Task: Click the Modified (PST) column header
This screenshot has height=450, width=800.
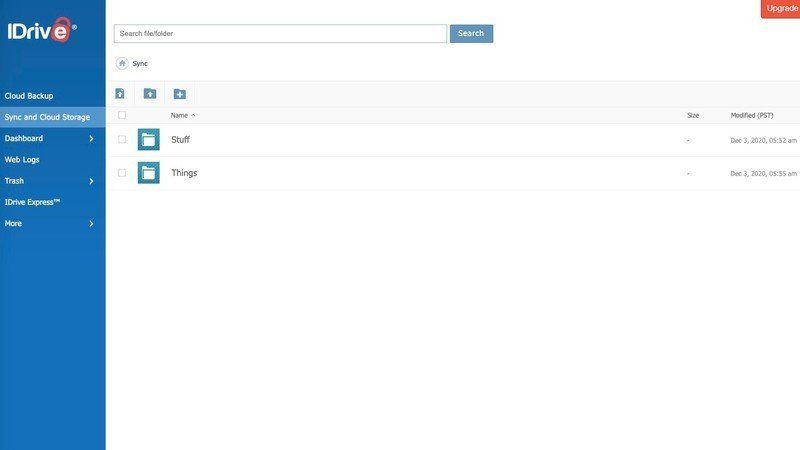Action: (752, 116)
